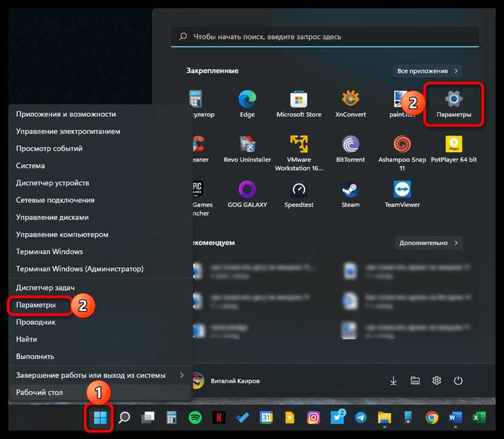Click the Start menu search field
This screenshot has height=439, width=504.
[x=325, y=37]
